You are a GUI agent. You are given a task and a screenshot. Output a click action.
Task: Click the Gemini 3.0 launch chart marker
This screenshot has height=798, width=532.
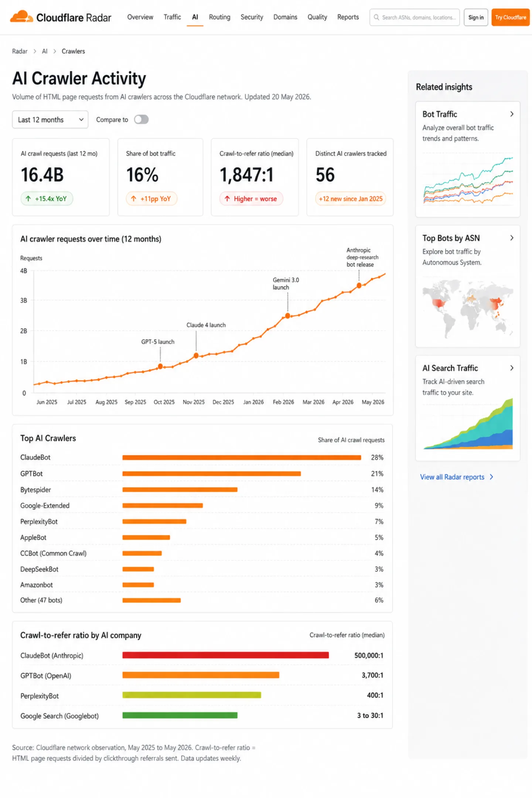pyautogui.click(x=287, y=316)
